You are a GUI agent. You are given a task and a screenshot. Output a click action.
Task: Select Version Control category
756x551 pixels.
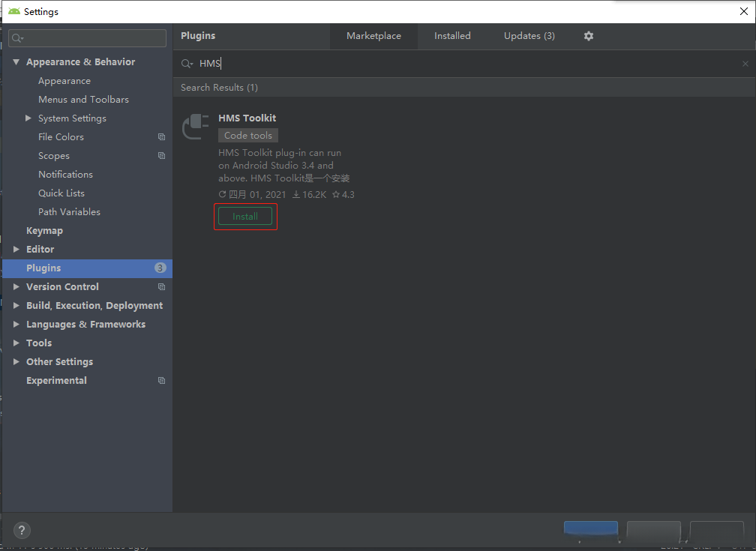coord(62,287)
